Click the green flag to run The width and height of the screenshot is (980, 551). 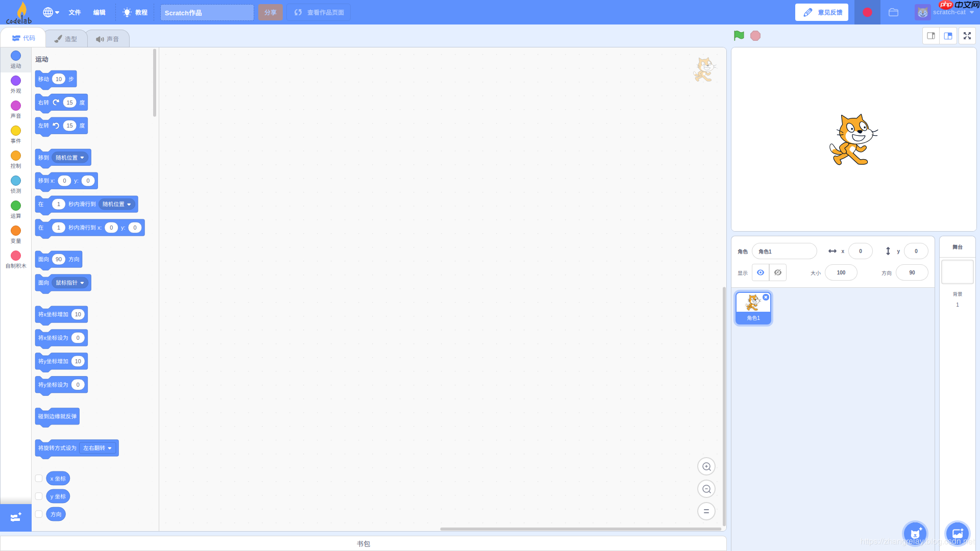[739, 36]
